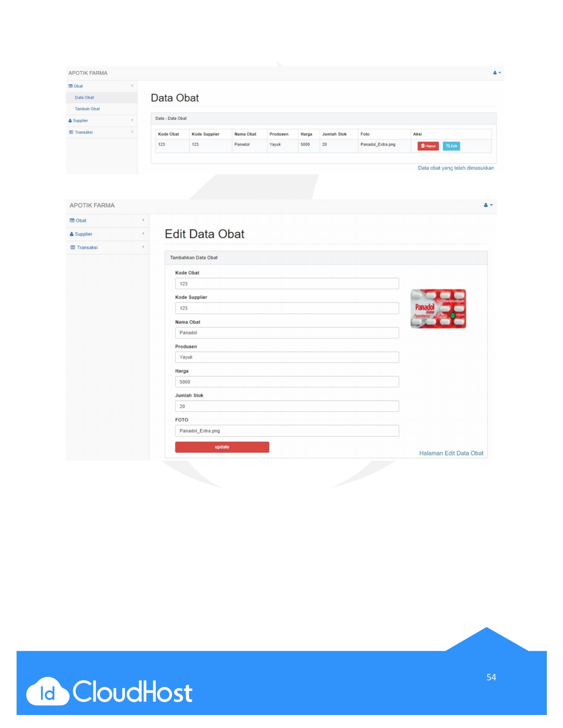This screenshot has height=728, width=563.
Task: Click the blue Edit button in Aksi
Action: coord(451,146)
